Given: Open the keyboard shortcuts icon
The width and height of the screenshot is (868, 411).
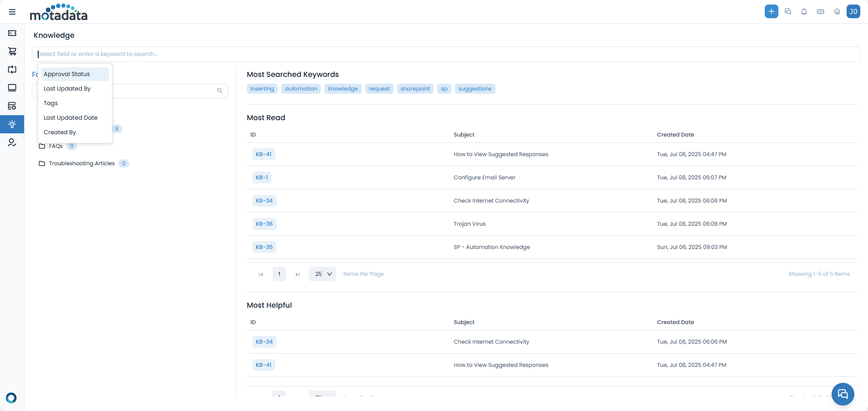Looking at the screenshot, I should (820, 12).
